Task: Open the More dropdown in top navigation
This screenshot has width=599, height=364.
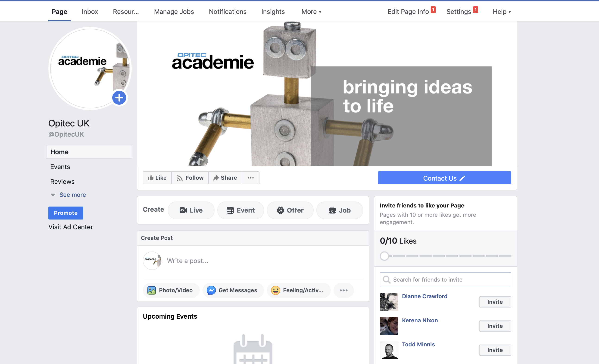Action: click(311, 12)
